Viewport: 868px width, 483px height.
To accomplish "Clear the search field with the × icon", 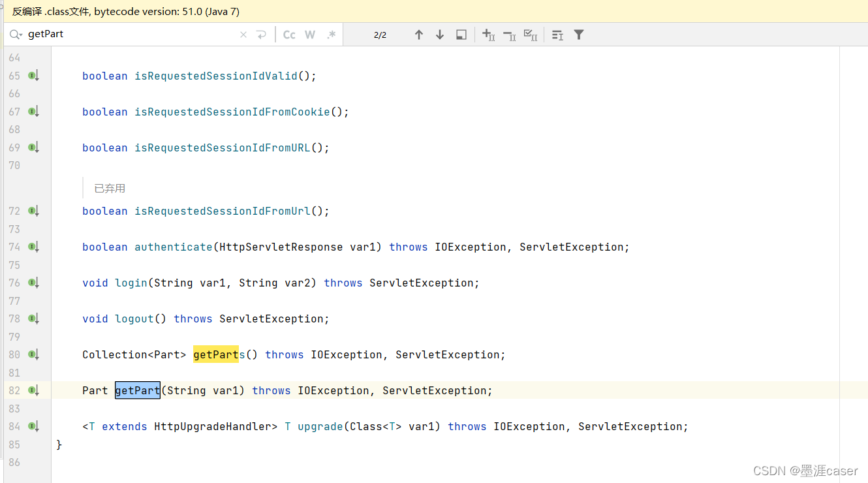I will (243, 34).
